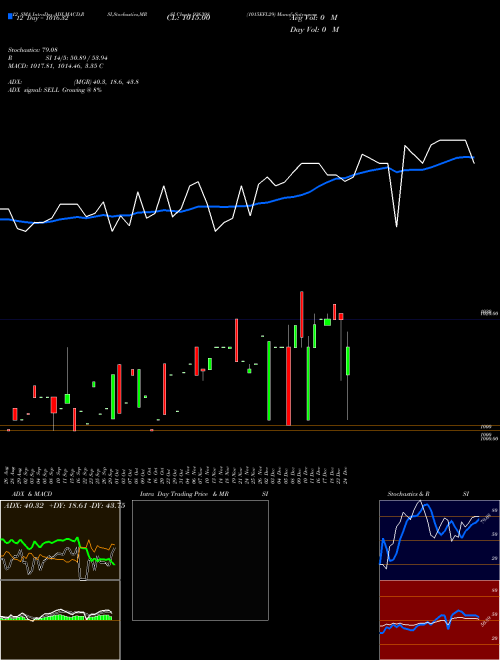Click the 'Day Vol: 0 M' label
Screen dimensions: 500x660
[314, 30]
